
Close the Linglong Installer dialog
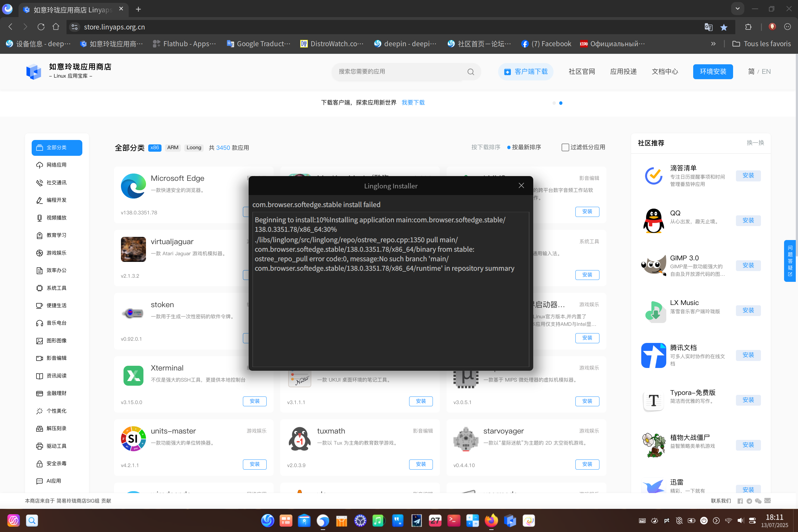(x=521, y=186)
